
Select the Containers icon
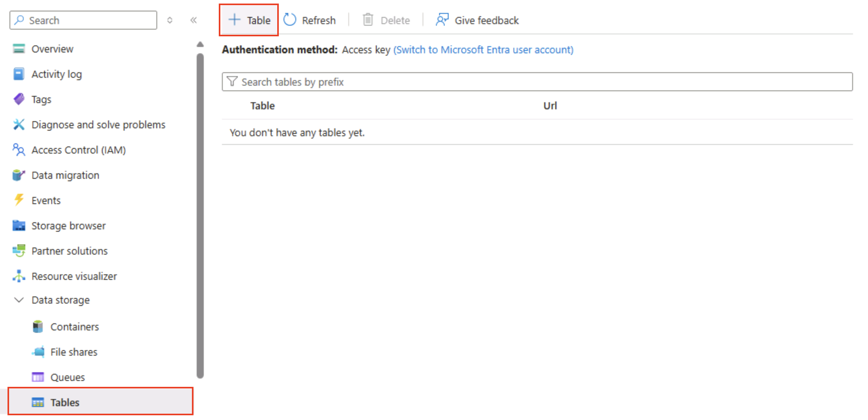(x=38, y=326)
